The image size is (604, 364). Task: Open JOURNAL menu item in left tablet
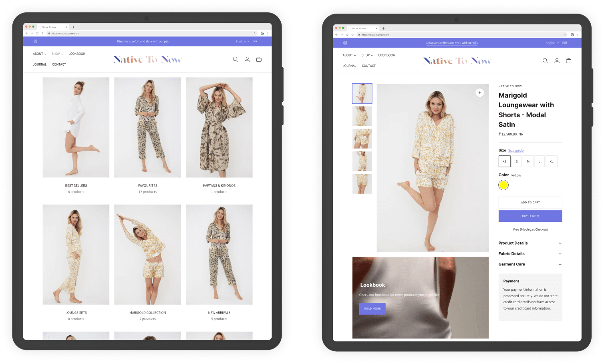click(x=40, y=64)
